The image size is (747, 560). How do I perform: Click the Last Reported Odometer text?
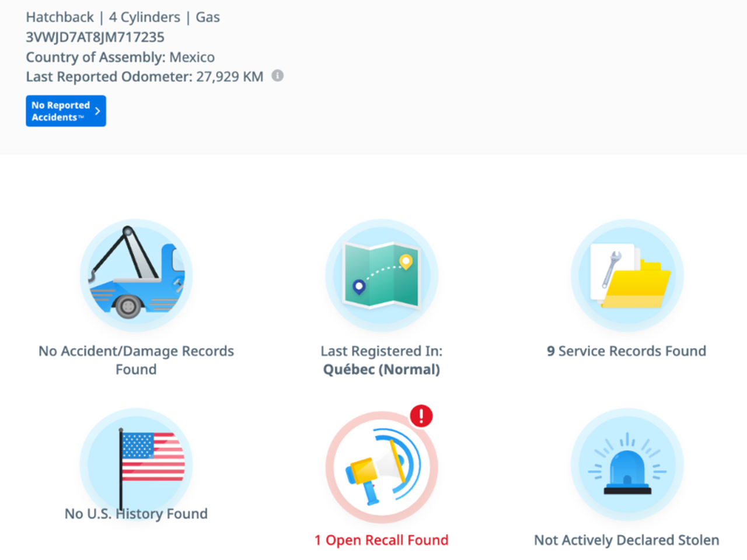[x=144, y=77]
